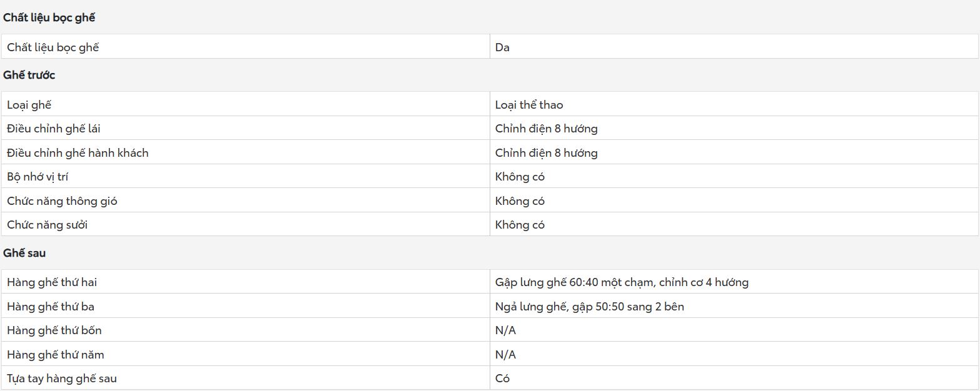Click the 'Không có' value for Bộ nhớ vị trí
The height and width of the screenshot is (391, 980).
pyautogui.click(x=520, y=177)
